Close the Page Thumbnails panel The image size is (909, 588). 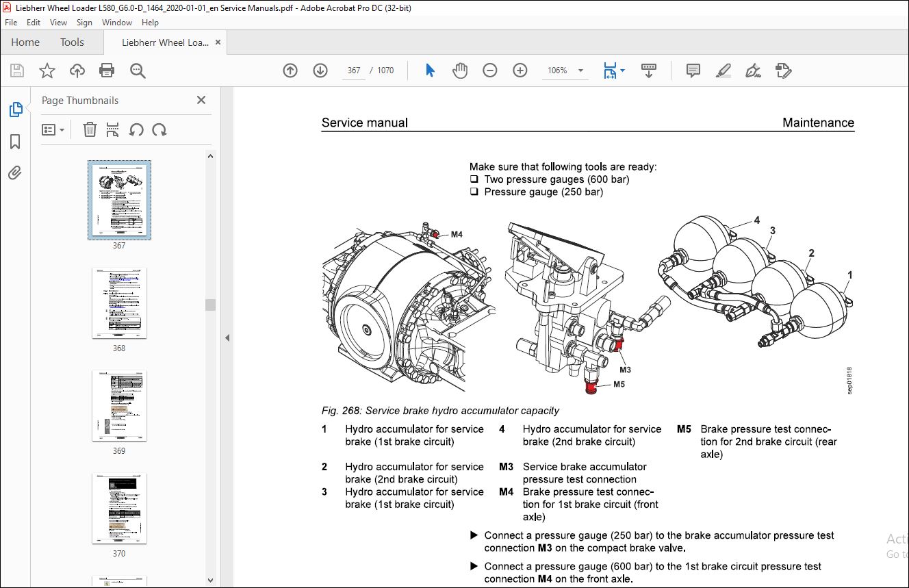coord(201,100)
